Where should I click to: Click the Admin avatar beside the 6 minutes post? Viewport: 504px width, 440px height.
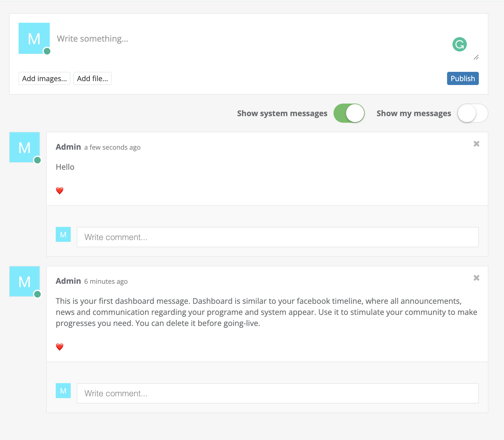[25, 282]
